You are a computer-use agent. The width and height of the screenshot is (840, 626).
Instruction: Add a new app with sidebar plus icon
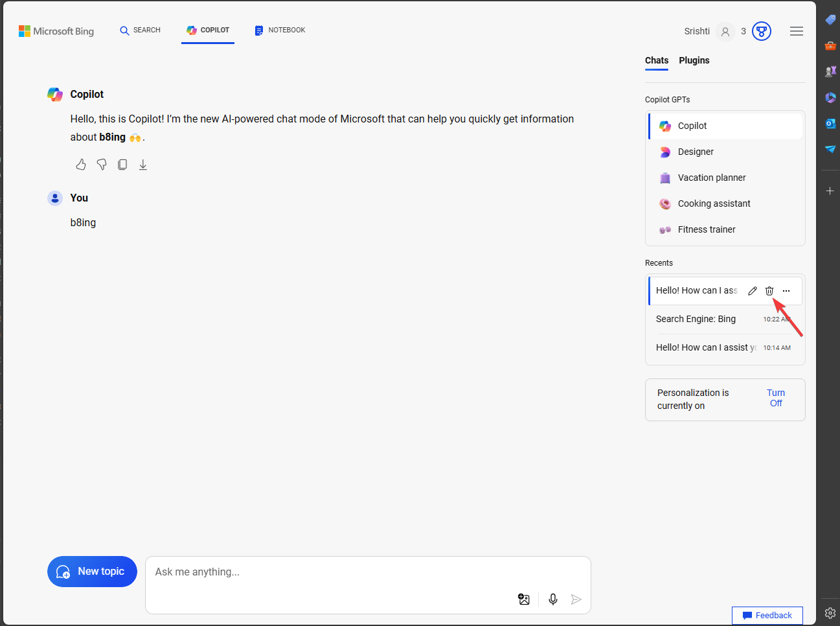coord(830,191)
